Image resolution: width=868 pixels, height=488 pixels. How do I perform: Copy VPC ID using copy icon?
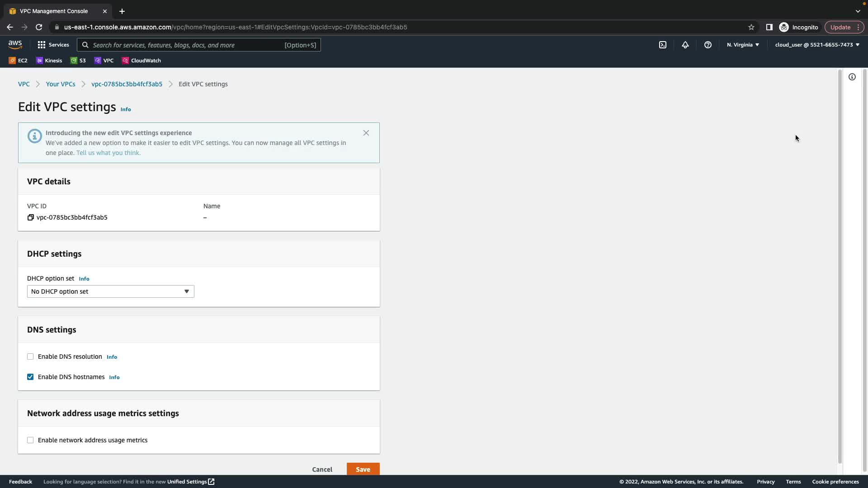pos(30,217)
